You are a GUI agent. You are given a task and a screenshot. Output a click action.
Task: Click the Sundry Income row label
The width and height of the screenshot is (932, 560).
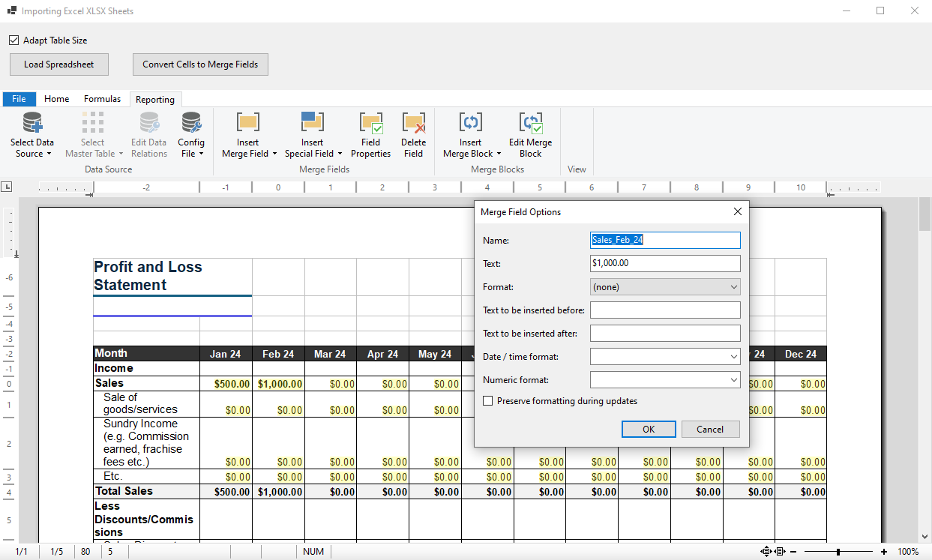(x=146, y=442)
